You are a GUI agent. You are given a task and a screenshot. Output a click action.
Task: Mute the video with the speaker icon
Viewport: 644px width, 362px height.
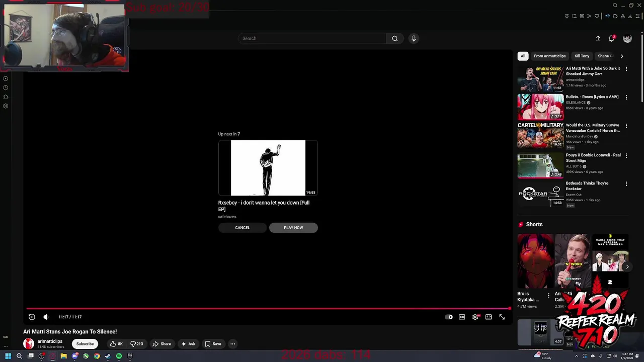point(46,317)
